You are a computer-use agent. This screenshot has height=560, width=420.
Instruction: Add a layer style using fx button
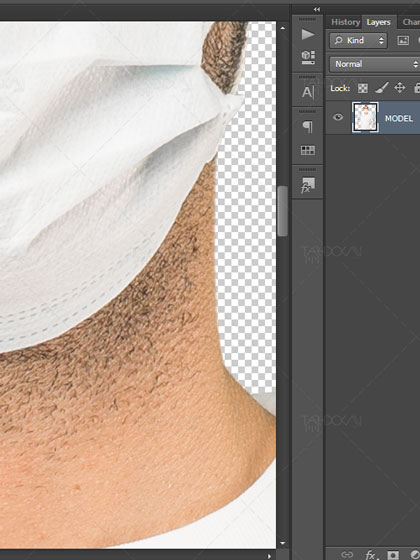pos(370,554)
